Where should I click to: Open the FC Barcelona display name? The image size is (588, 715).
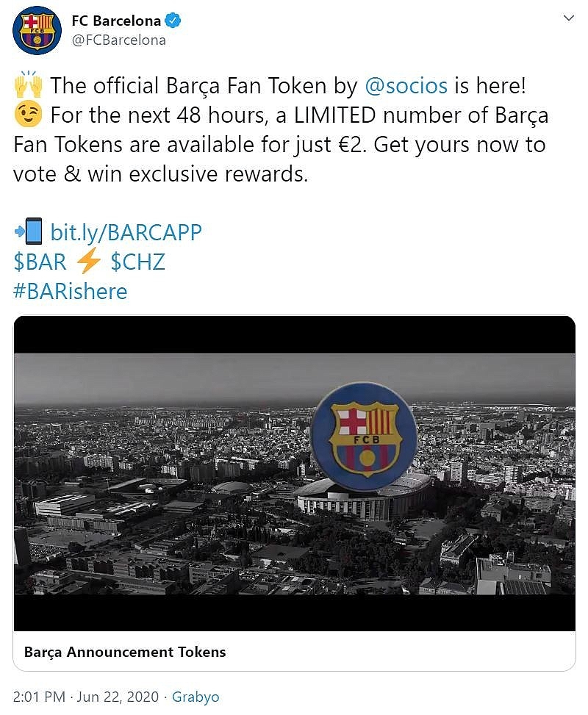[x=116, y=21]
